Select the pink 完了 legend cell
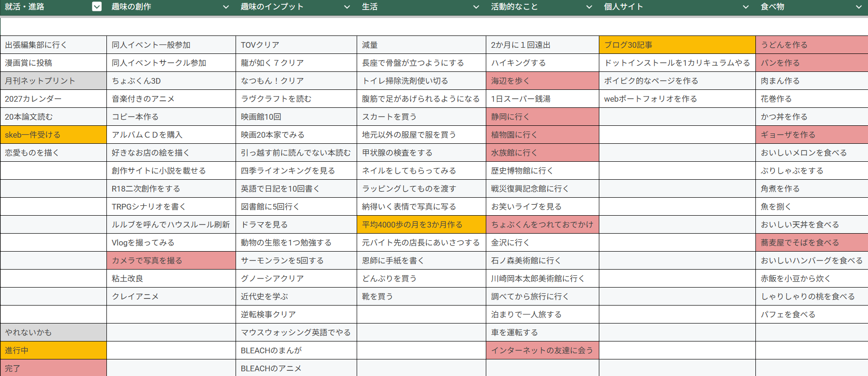The width and height of the screenshot is (868, 376). click(53, 368)
